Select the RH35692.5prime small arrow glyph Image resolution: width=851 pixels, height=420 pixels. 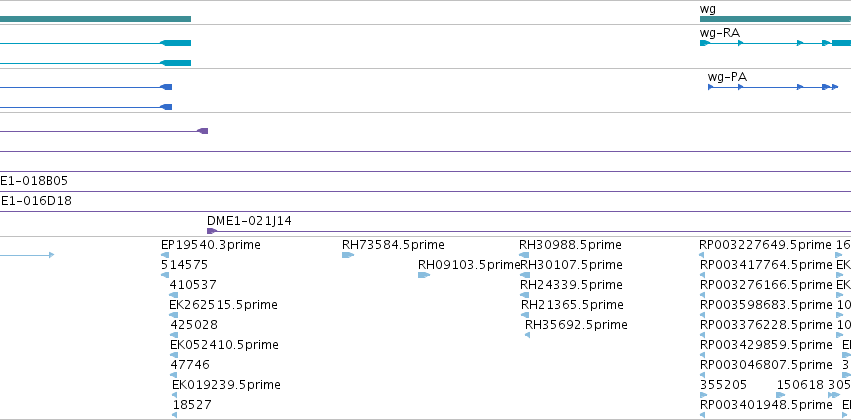click(x=528, y=335)
